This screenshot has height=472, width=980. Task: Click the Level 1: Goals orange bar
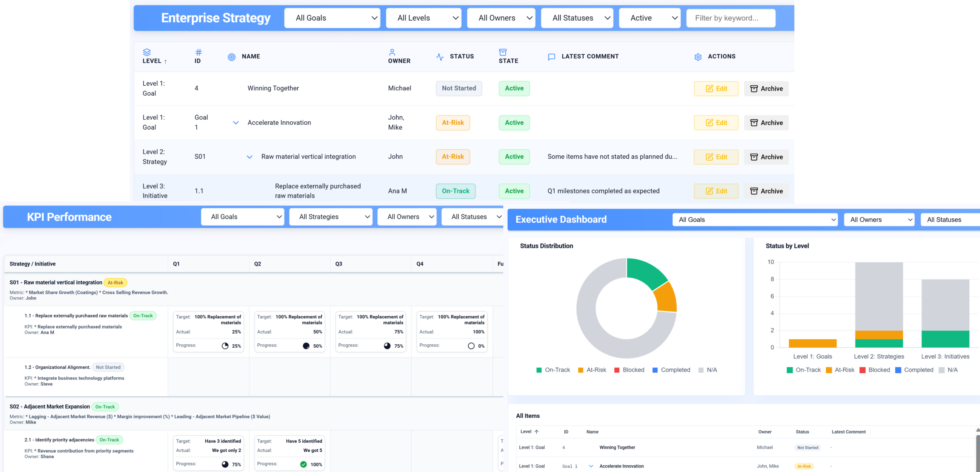click(x=812, y=343)
